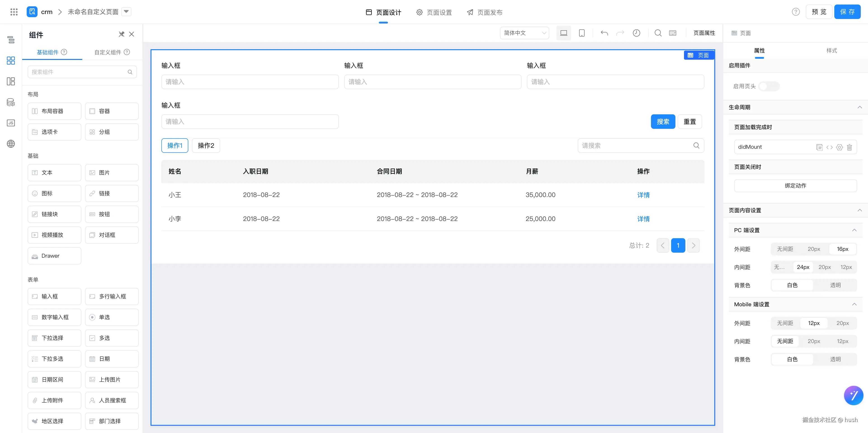The width and height of the screenshot is (868, 433).
Task: Switch to mobile device preview icon
Action: point(582,33)
